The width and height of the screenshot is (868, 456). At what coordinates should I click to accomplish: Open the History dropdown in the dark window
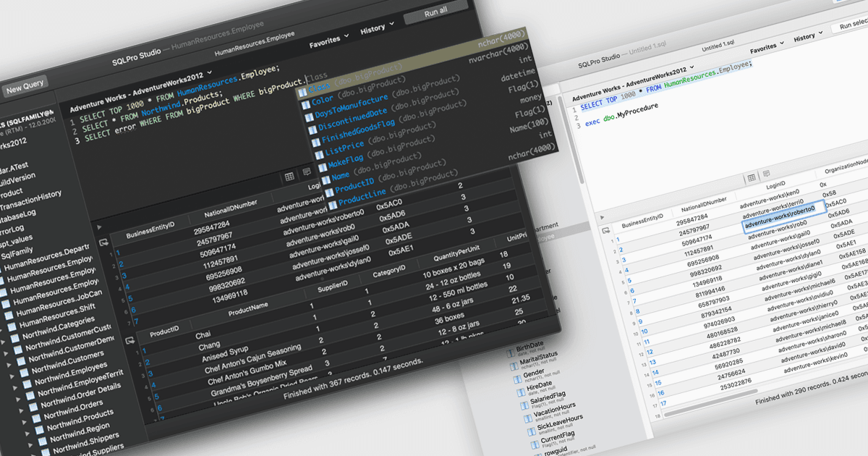(x=378, y=30)
